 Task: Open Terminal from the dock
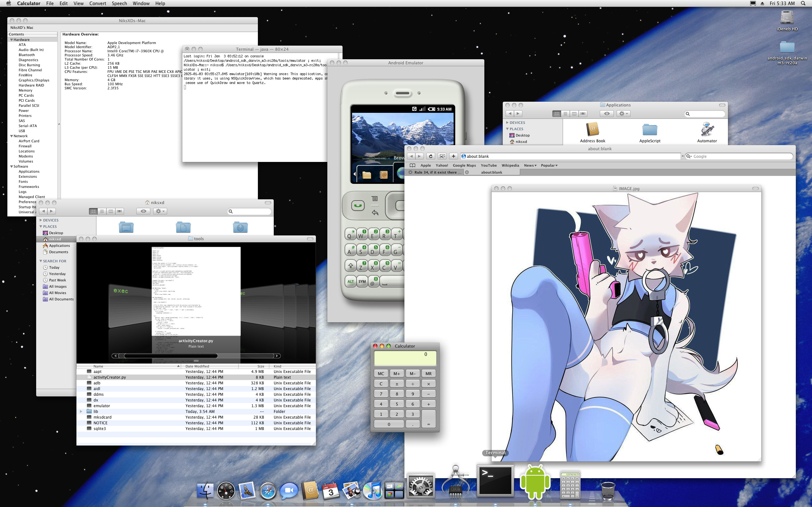[x=495, y=480]
